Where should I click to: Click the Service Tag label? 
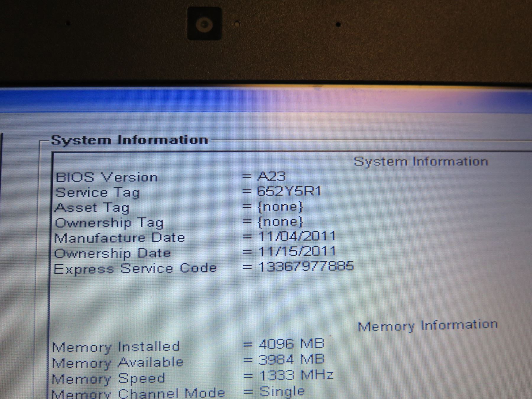(x=97, y=193)
